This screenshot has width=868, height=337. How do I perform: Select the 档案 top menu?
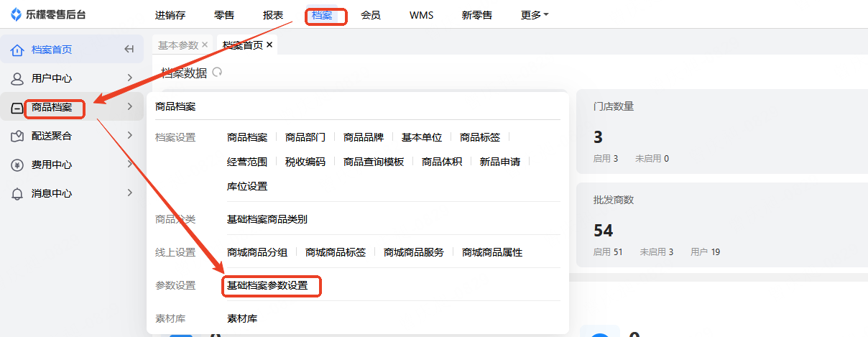(322, 15)
